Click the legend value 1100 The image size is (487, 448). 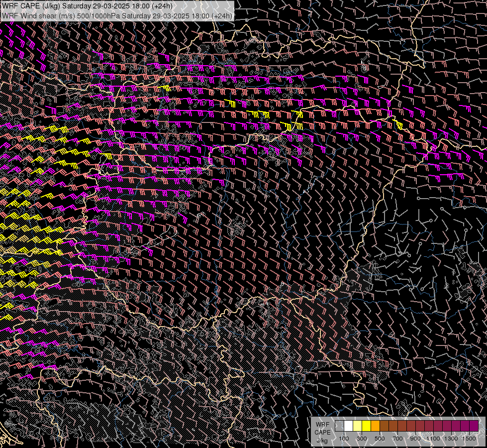point(433,439)
